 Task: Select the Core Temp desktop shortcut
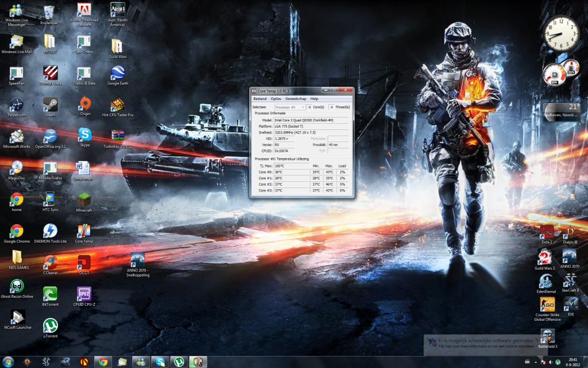pos(84,233)
